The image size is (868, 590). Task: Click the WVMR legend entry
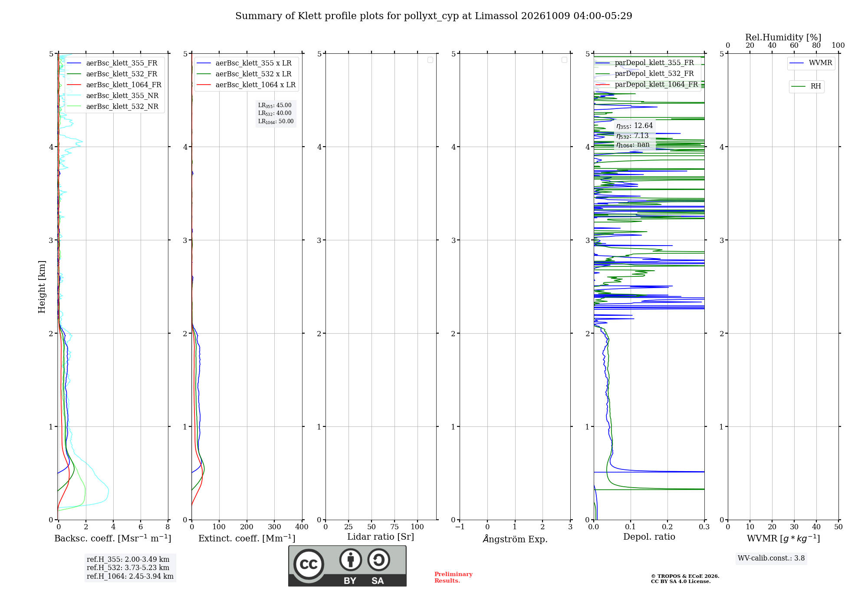pyautogui.click(x=811, y=63)
